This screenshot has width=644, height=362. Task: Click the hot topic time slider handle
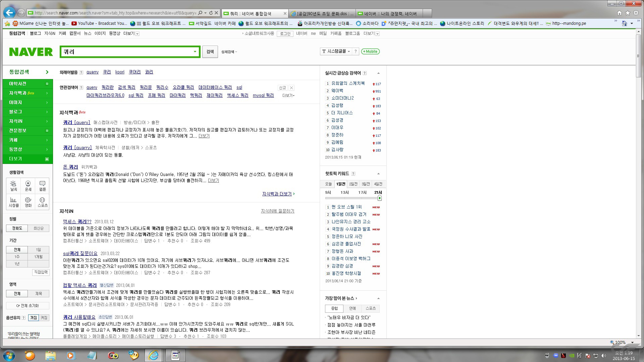pyautogui.click(x=379, y=198)
